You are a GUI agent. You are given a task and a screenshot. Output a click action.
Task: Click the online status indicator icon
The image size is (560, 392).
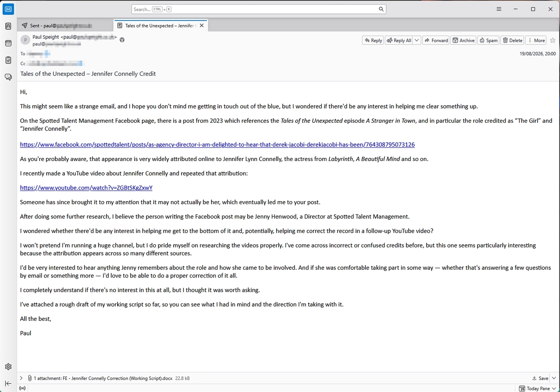click(22, 388)
